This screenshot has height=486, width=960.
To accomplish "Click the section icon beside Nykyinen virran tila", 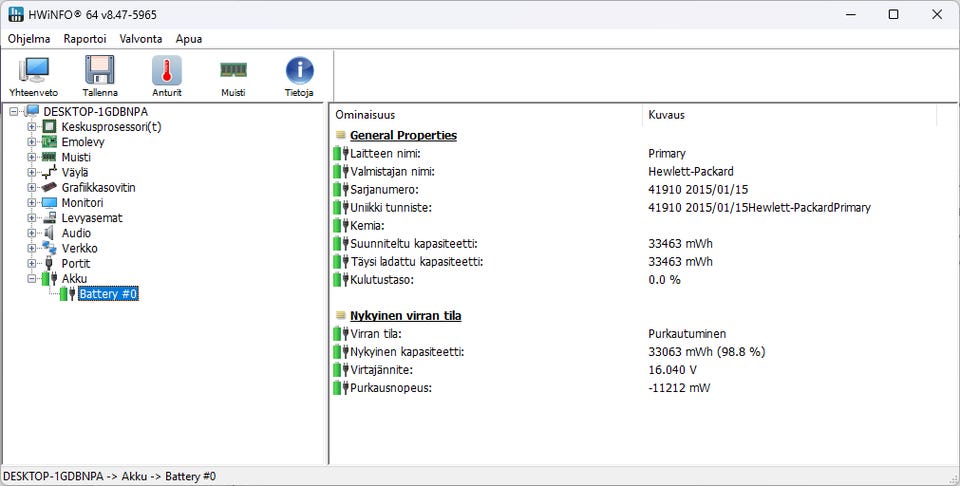I will 340,316.
